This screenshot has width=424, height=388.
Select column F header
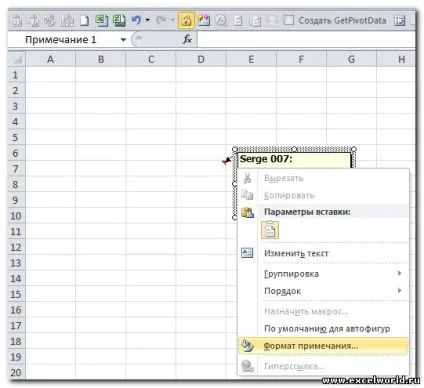coord(301,59)
